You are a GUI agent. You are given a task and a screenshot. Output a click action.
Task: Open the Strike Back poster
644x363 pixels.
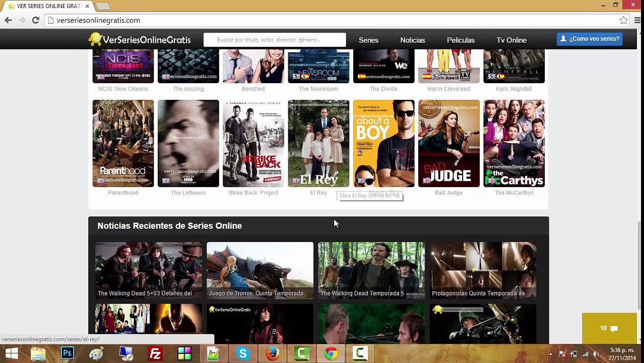pos(253,143)
